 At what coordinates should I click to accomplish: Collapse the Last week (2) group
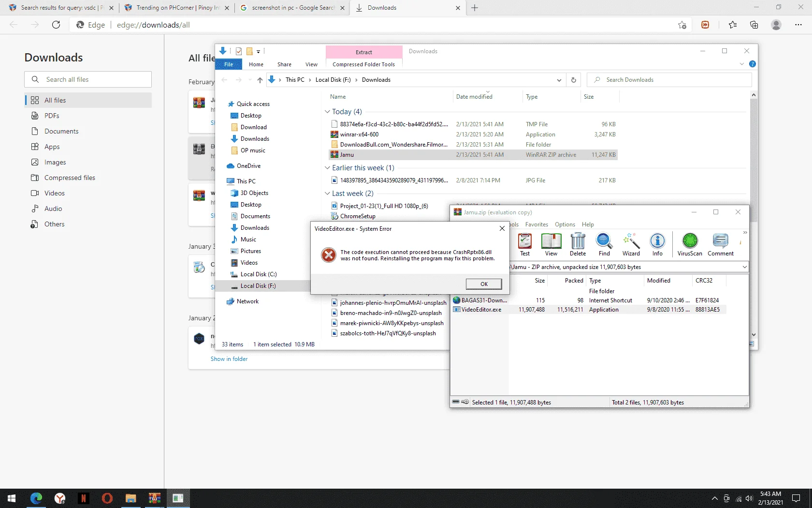[327, 194]
